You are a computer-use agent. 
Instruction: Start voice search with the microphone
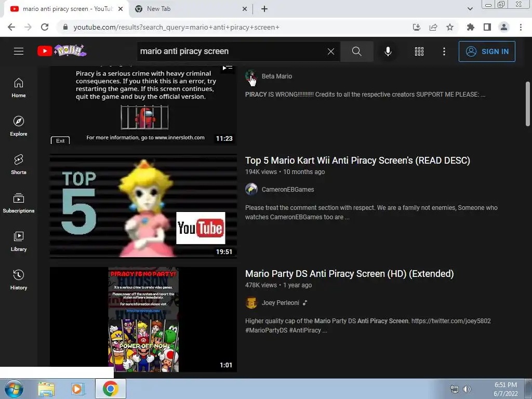point(388,51)
